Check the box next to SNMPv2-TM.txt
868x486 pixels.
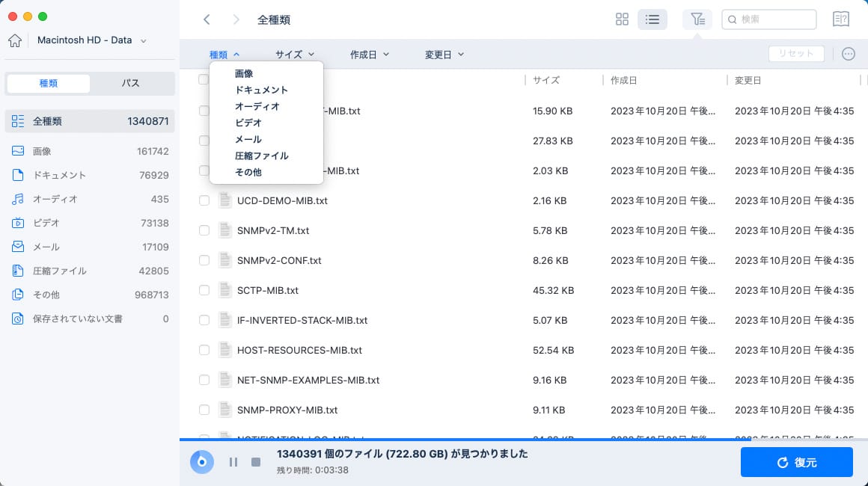click(204, 230)
